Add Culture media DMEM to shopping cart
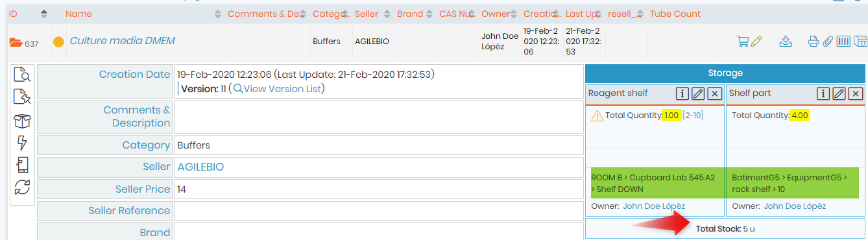 pos(743,42)
